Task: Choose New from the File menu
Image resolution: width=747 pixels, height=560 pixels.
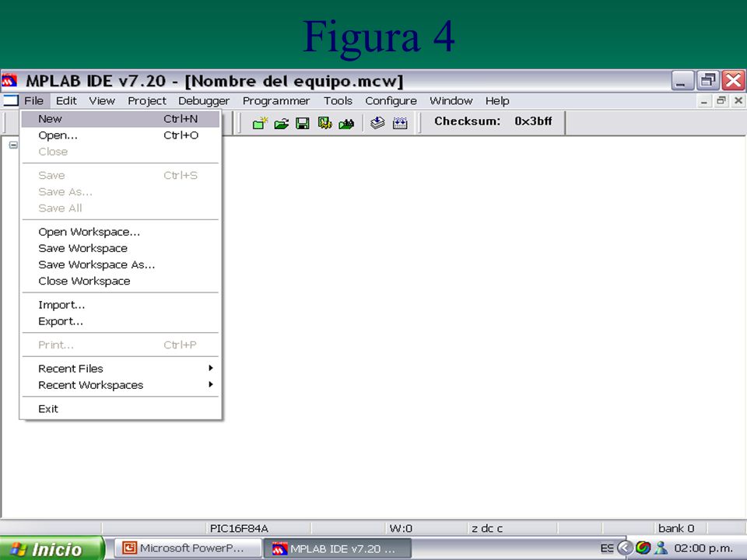Action: point(121,119)
